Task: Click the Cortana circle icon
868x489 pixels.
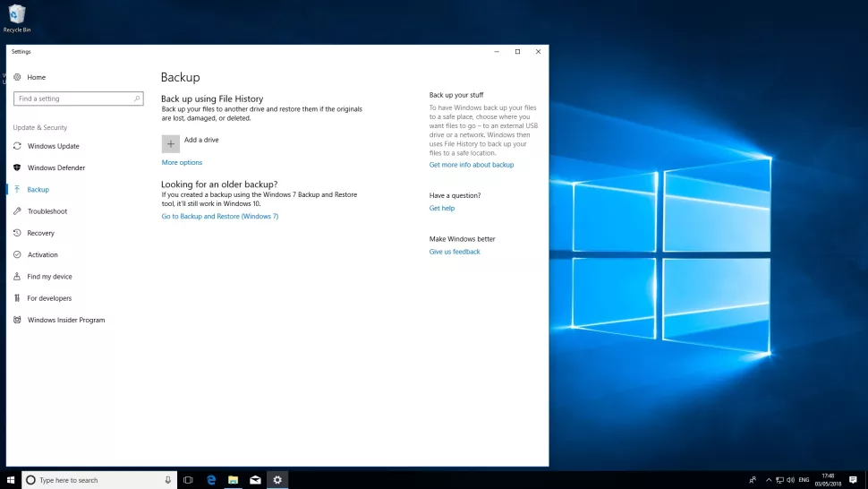Action: pos(31,480)
